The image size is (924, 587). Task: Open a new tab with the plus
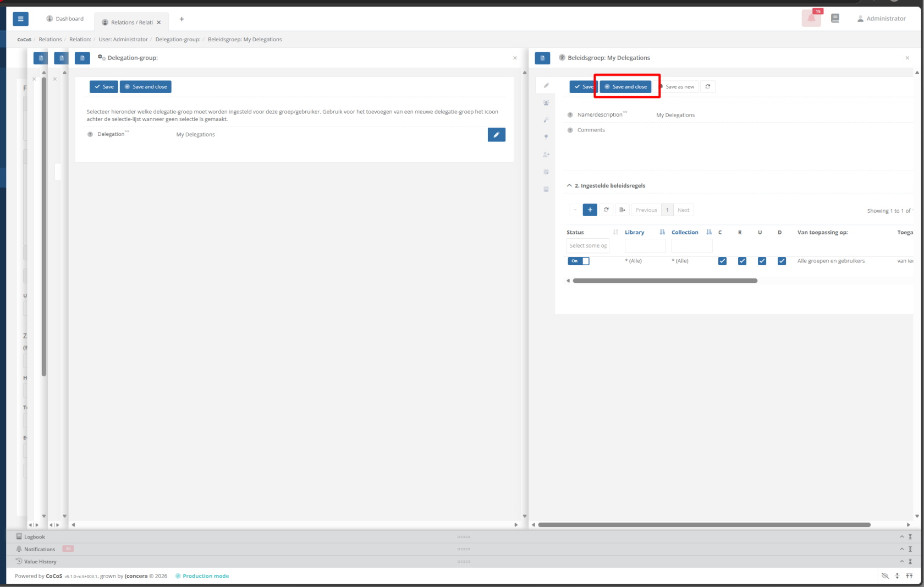[x=182, y=19]
